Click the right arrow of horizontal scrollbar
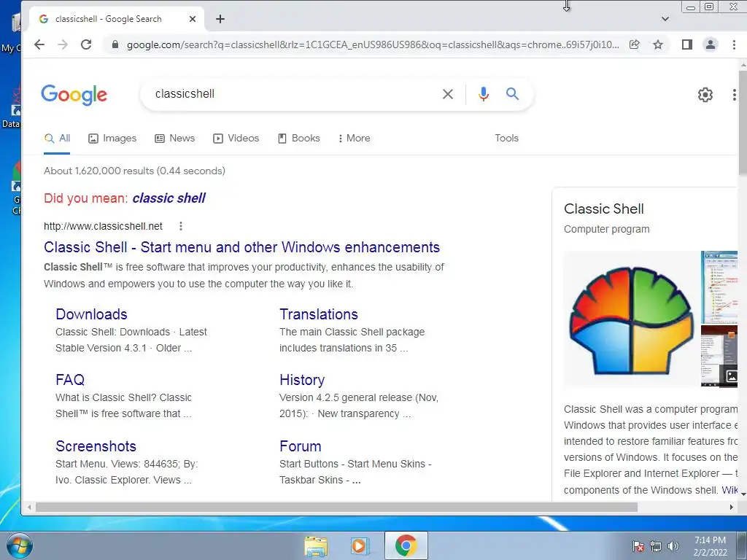This screenshot has height=560, width=747. point(731,507)
